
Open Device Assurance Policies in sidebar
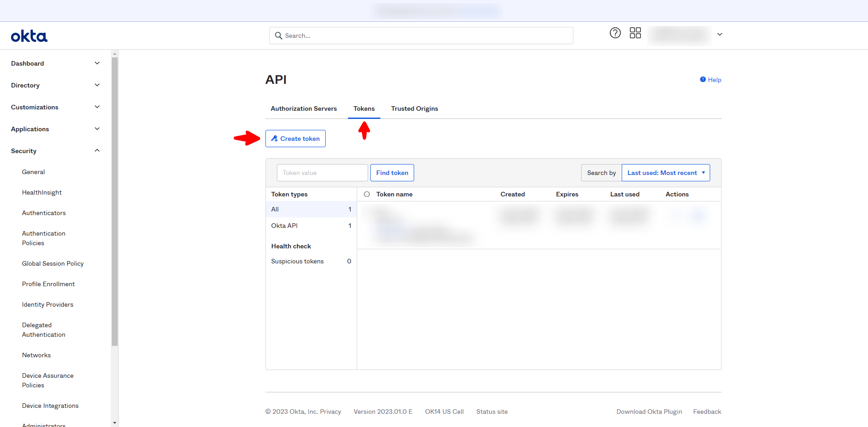(48, 380)
